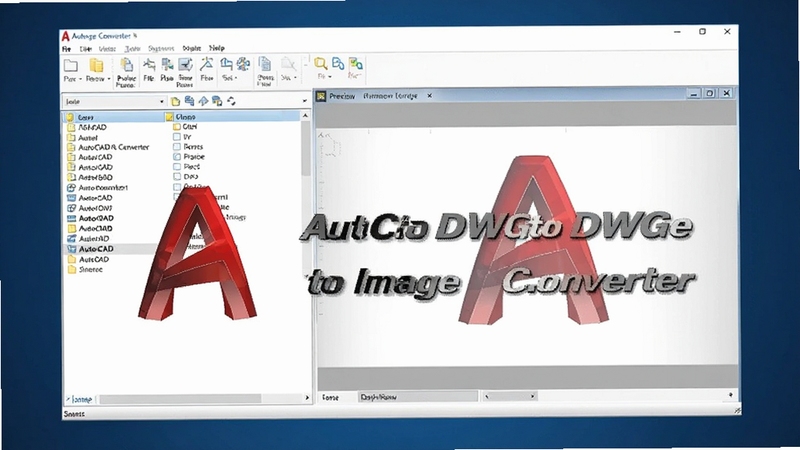Click the Preview panel's yellow square icon
The width and height of the screenshot is (800, 450).
pos(321,96)
